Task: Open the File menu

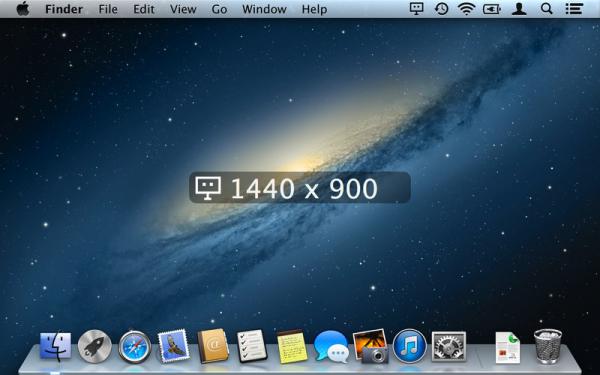Action: point(108,9)
